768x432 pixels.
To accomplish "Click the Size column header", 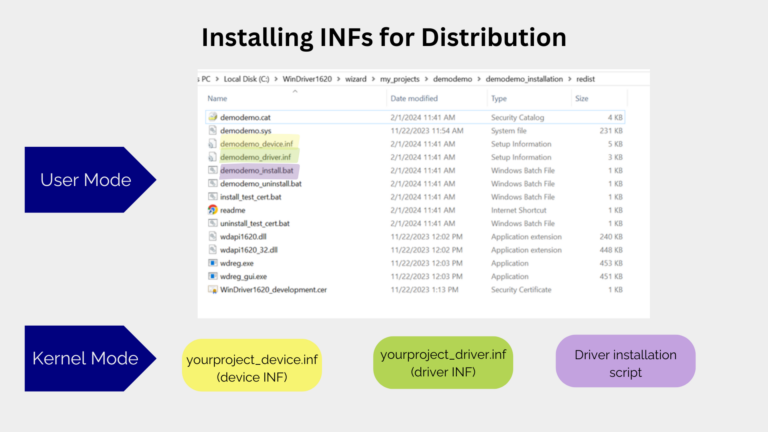I will (582, 98).
